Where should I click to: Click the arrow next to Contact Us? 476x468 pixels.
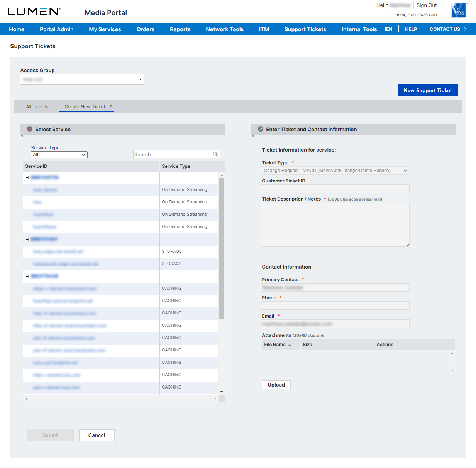[x=466, y=29]
